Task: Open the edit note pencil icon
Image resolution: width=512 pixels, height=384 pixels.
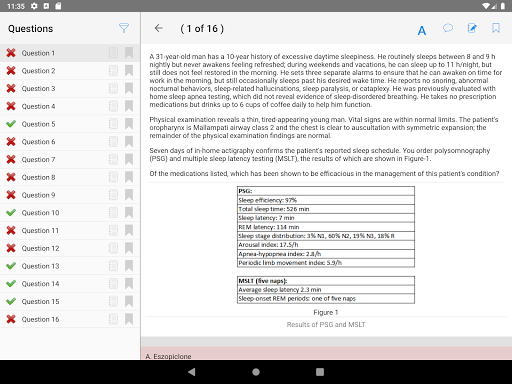Action: [x=472, y=28]
